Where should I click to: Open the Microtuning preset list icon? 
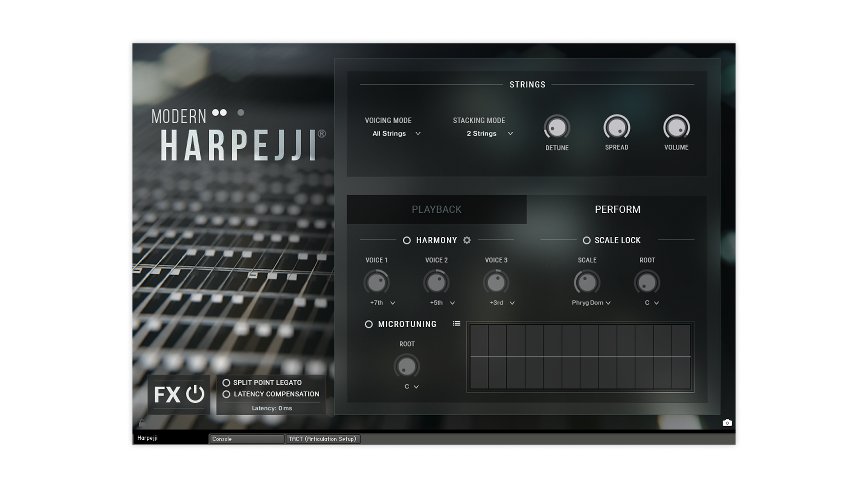coord(457,324)
